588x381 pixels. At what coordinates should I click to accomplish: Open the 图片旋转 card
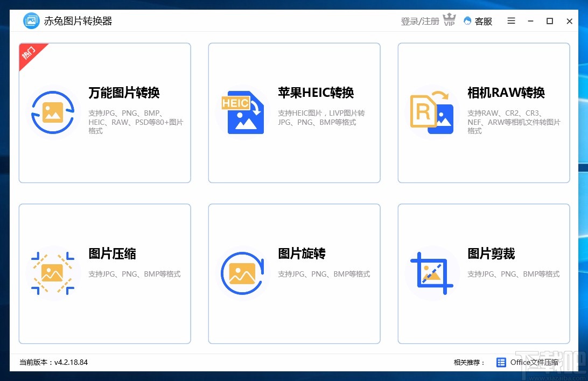(294, 273)
